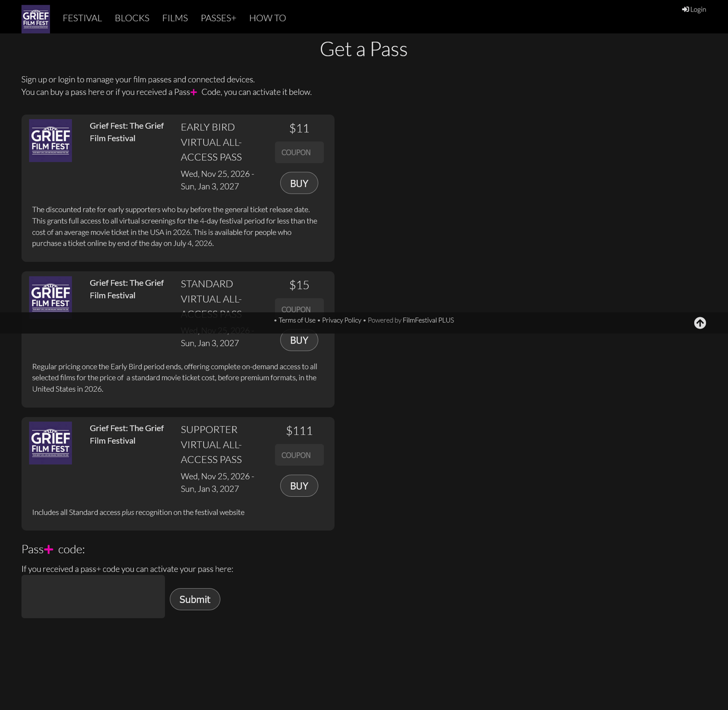The width and height of the screenshot is (728, 710).
Task: Submit the Pass+ code
Action: point(195,599)
